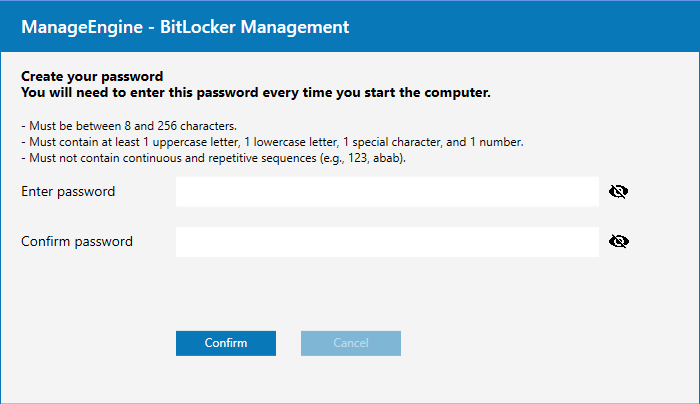Click the uppercase letter requirement line
Viewport: 700px width, 404px height.
tap(272, 142)
